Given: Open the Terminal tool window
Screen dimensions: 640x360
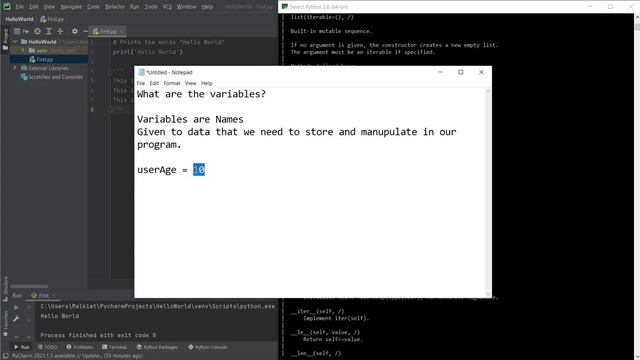Looking at the screenshot, I should coord(114,347).
